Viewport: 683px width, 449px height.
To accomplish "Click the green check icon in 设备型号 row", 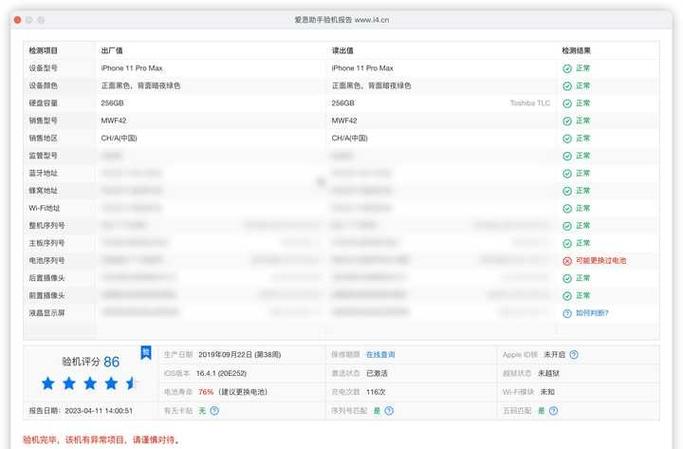I will [567, 68].
